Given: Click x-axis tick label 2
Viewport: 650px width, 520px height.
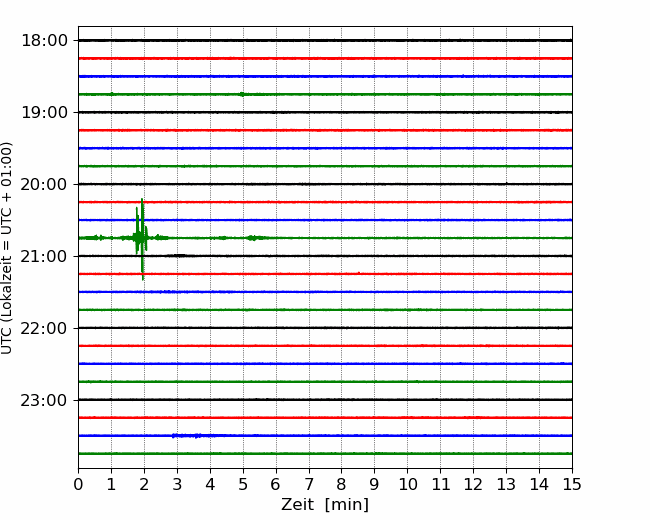Looking at the screenshot, I should 144,484.
